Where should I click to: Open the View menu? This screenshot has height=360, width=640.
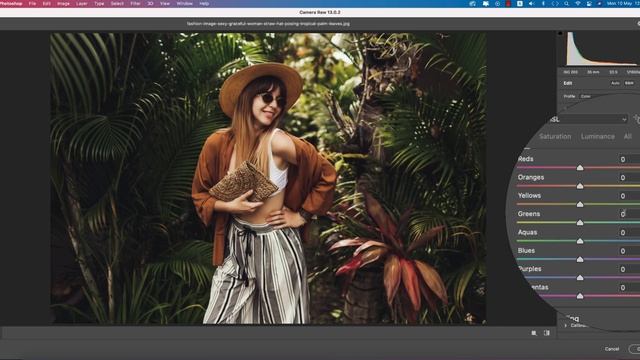tap(165, 4)
